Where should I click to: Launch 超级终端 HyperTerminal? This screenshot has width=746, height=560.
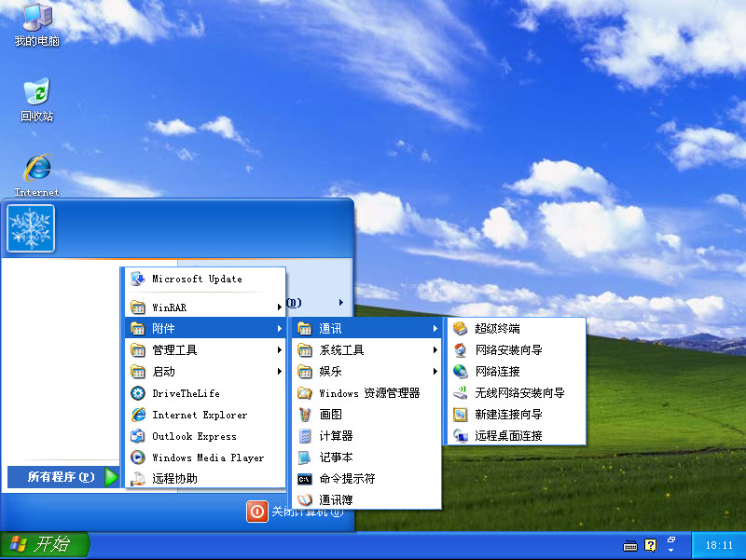coord(517,329)
